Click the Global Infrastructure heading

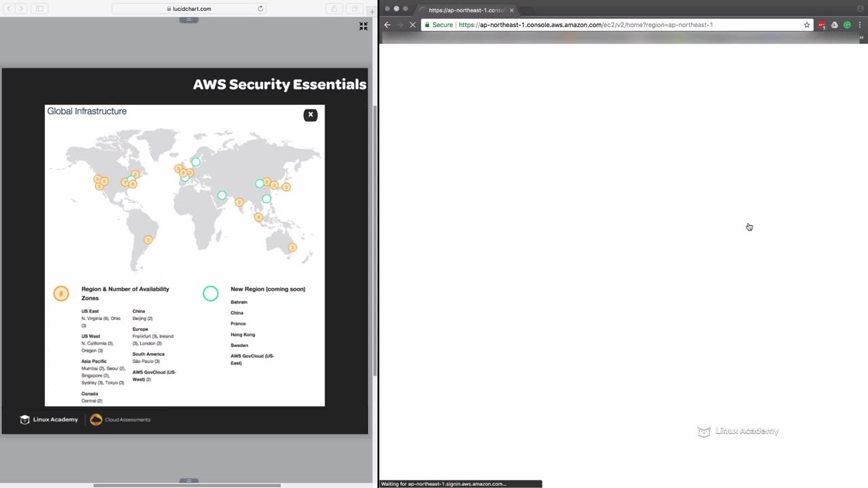87,111
